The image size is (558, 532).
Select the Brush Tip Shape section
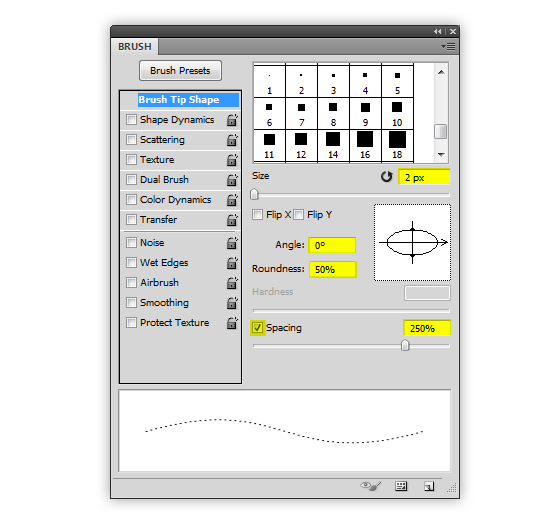coord(180,100)
